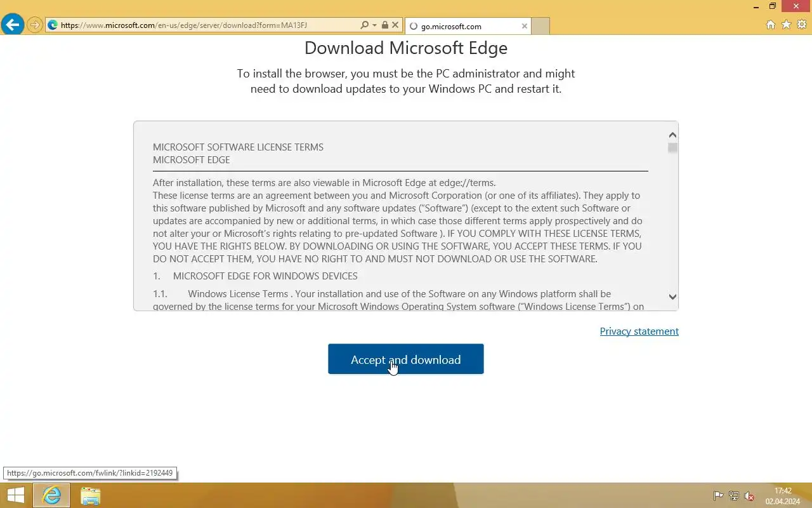Viewport: 812px width, 508px height.
Task: Click the Stop loading X in address bar
Action: point(395,25)
